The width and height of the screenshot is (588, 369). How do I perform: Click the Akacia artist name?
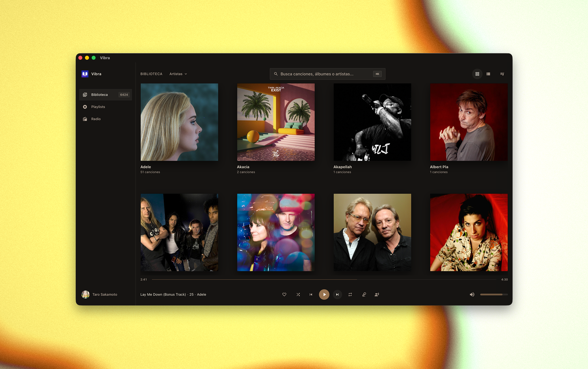(x=243, y=167)
